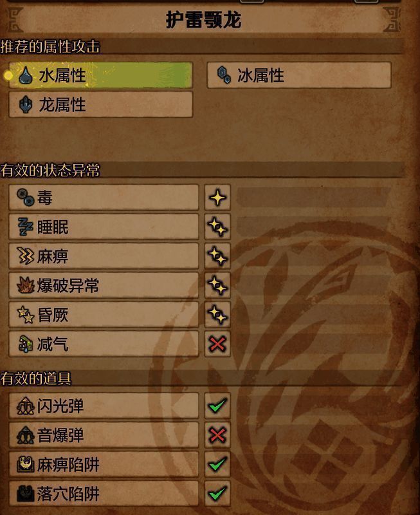Click the exhaust icon beside 减气
Viewport: 420px width, 515px height.
(x=26, y=344)
